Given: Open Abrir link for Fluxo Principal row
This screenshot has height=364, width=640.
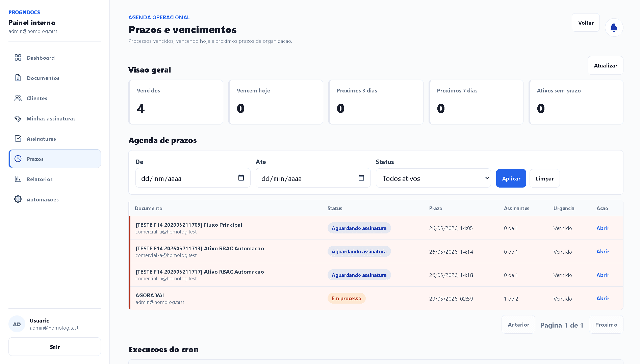Looking at the screenshot, I should click(x=603, y=228).
